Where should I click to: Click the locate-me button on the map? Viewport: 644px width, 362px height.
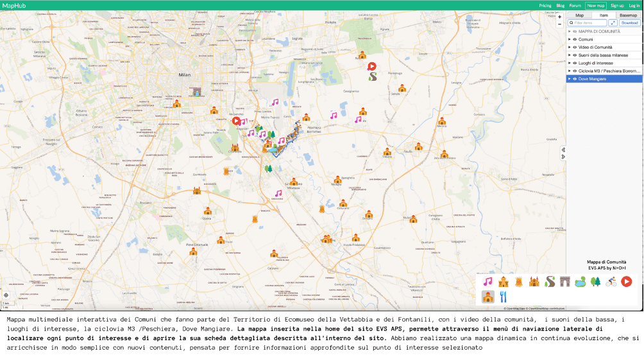coord(6,295)
